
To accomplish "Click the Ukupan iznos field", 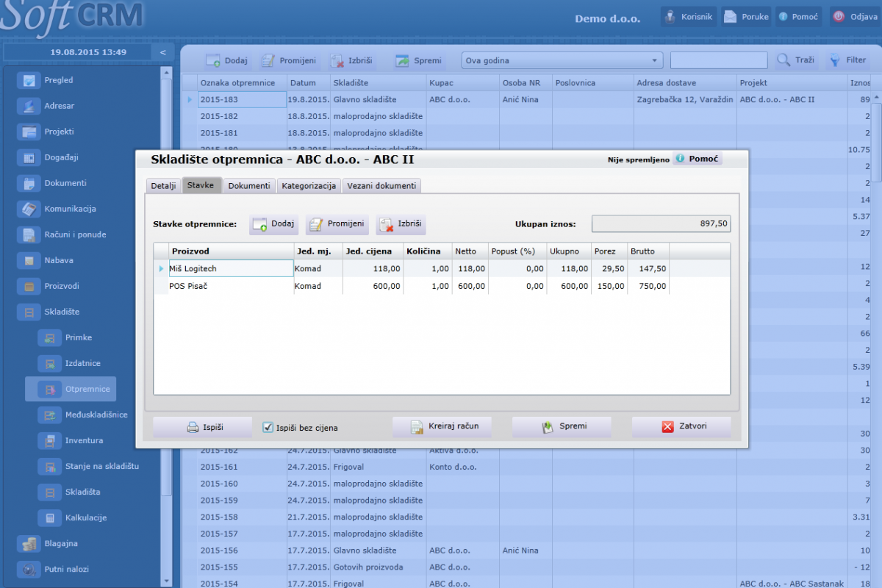I will pyautogui.click(x=661, y=224).
